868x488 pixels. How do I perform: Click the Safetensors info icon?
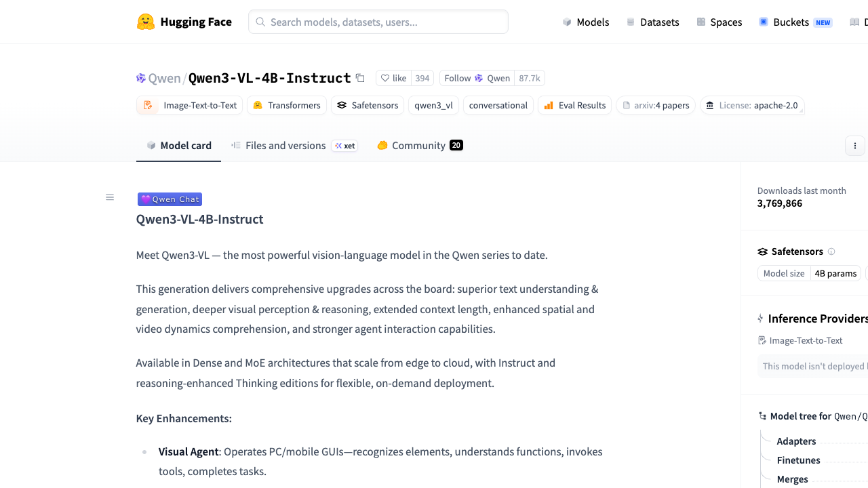pyautogui.click(x=831, y=251)
